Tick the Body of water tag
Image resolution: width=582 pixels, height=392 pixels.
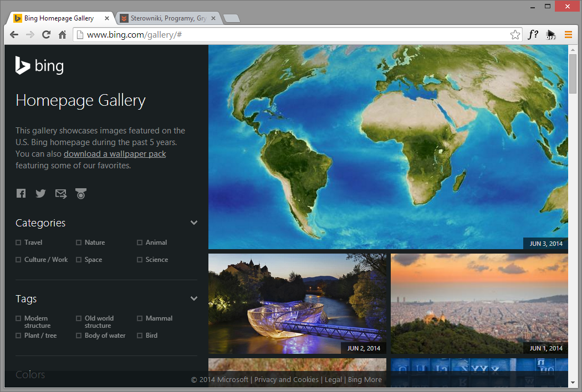coord(79,336)
